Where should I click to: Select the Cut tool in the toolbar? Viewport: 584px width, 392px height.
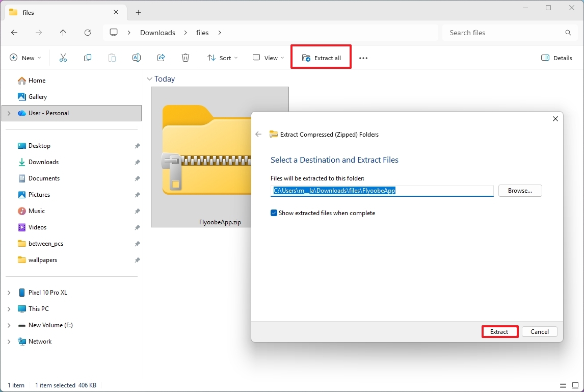(63, 58)
